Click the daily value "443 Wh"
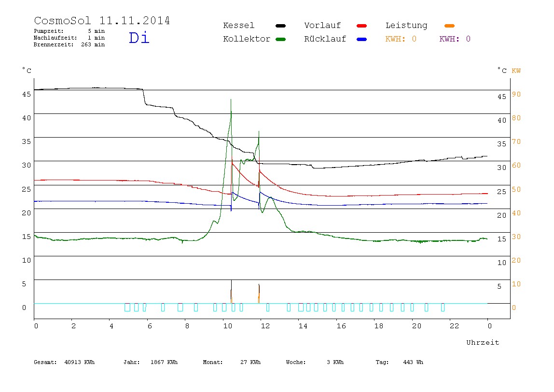Image resolution: width=554 pixels, height=392 pixels. point(413,362)
